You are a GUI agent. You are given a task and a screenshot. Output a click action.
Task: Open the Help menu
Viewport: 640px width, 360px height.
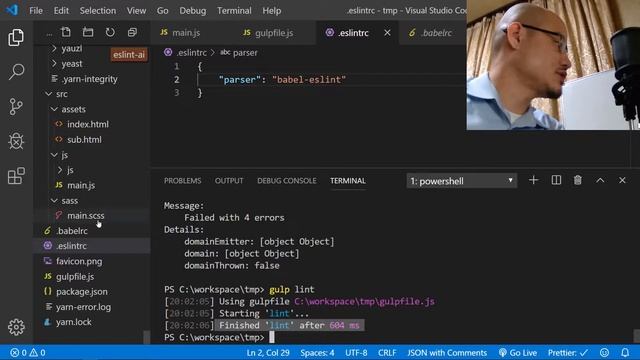point(271,11)
